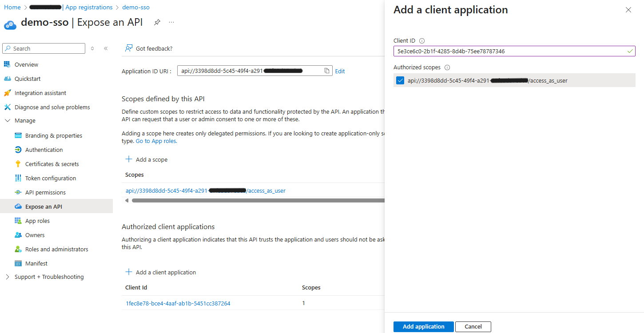Close the Add a client application panel
This screenshot has width=644, height=333.
pyautogui.click(x=628, y=10)
